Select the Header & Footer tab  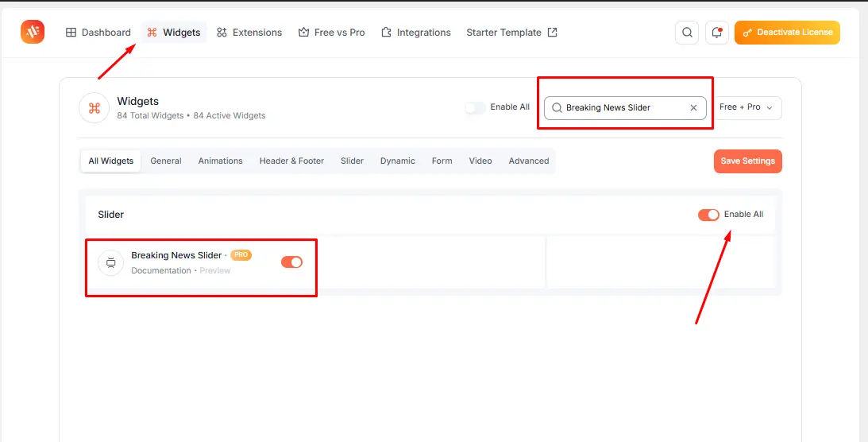(x=291, y=161)
